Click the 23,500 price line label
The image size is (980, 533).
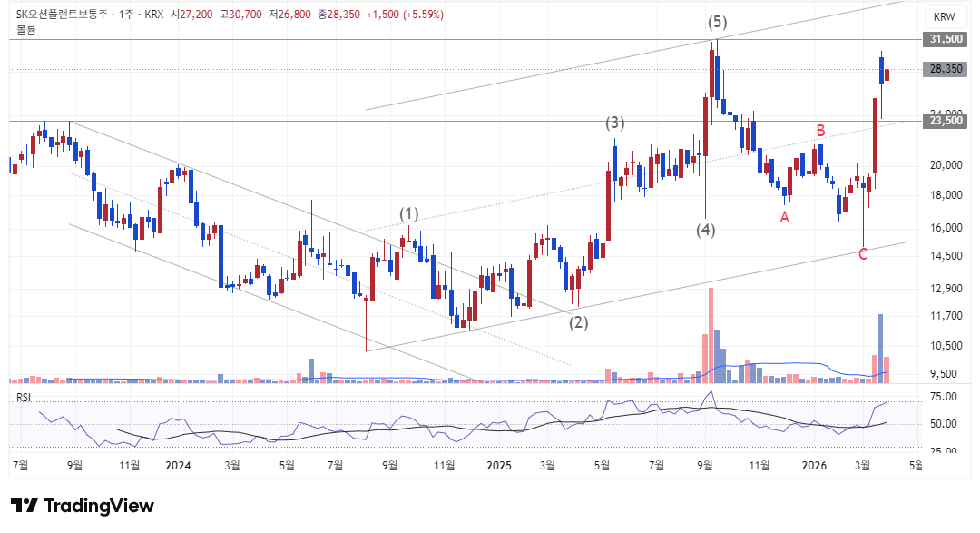(946, 121)
